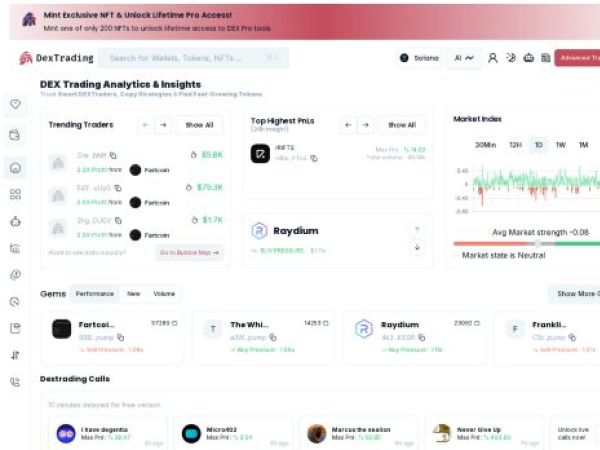600x450 pixels.
Task: Select the 30Min market index timeframe
Action: click(485, 145)
